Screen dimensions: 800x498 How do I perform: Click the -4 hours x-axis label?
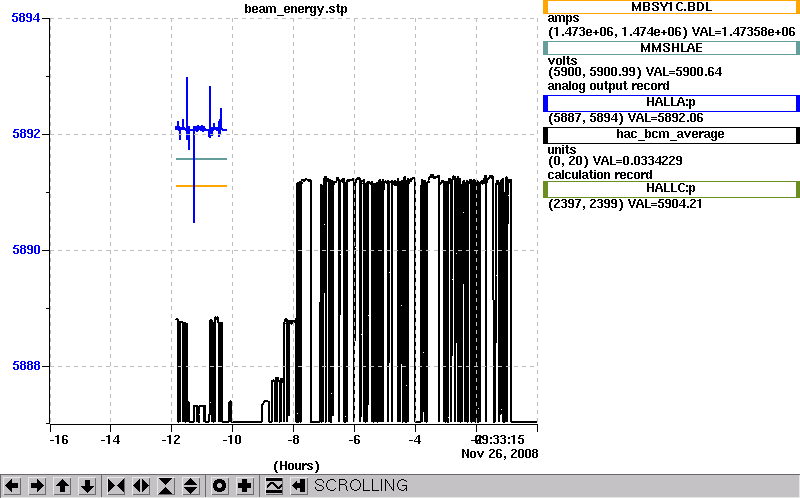pos(415,440)
